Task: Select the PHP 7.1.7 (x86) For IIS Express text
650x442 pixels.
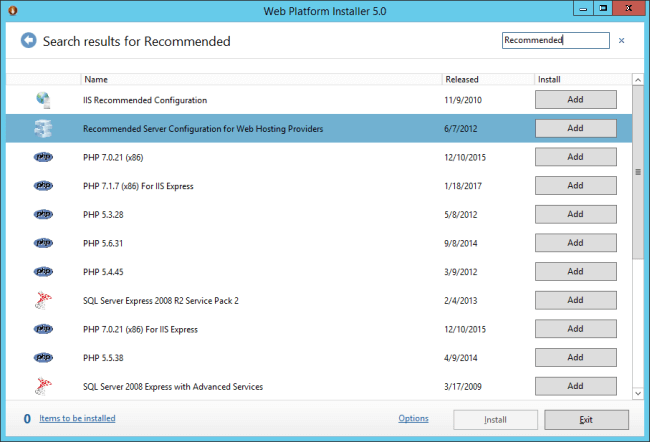Action: point(138,186)
